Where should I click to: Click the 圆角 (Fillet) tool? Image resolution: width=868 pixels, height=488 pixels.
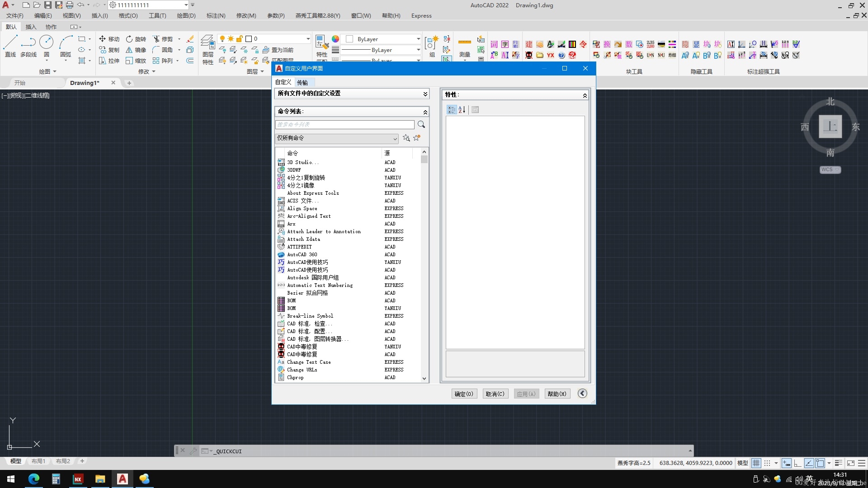click(163, 50)
